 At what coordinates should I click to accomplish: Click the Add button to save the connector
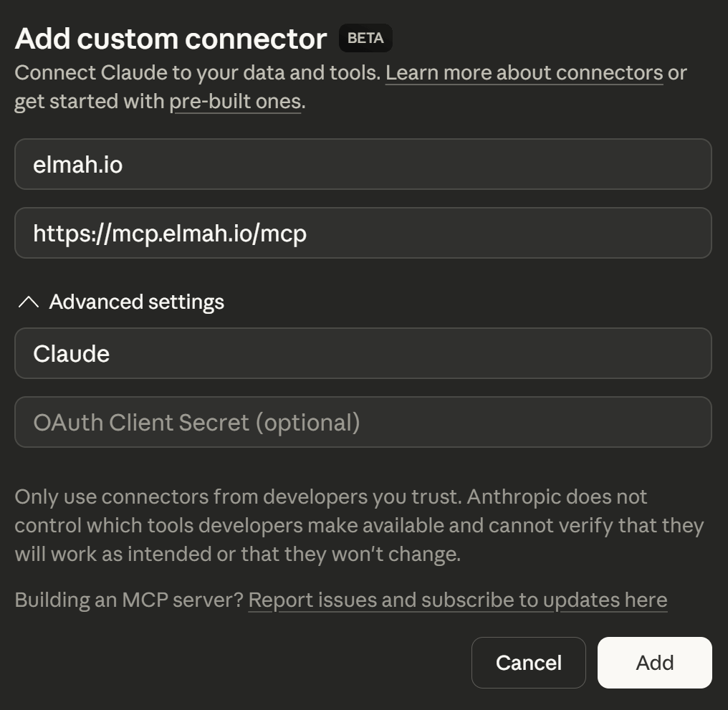pos(653,663)
